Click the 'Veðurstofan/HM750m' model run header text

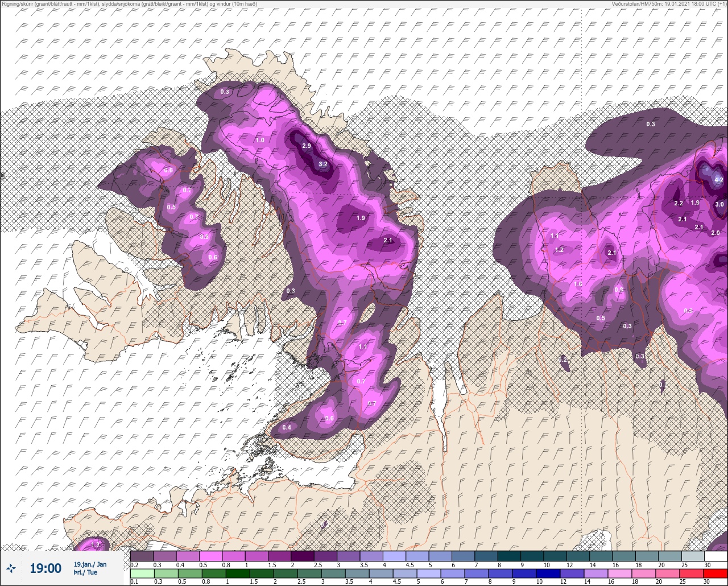pos(670,4)
